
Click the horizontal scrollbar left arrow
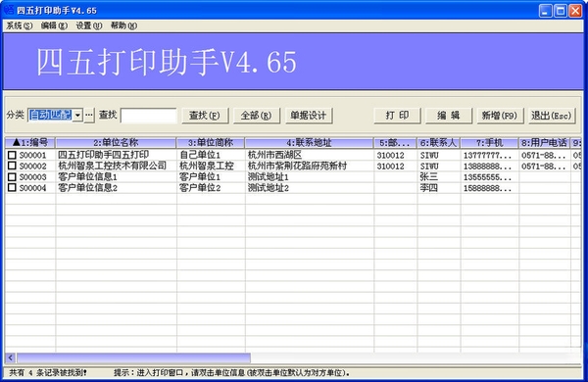pos(11,358)
